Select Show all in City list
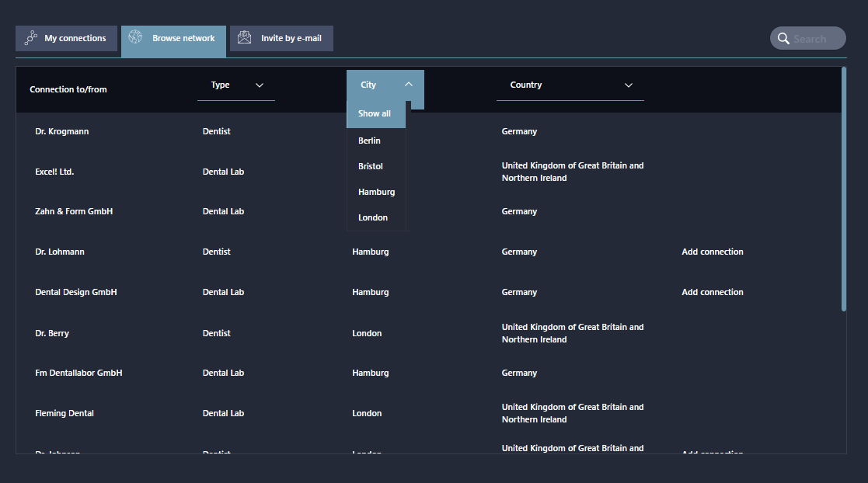 tap(375, 114)
